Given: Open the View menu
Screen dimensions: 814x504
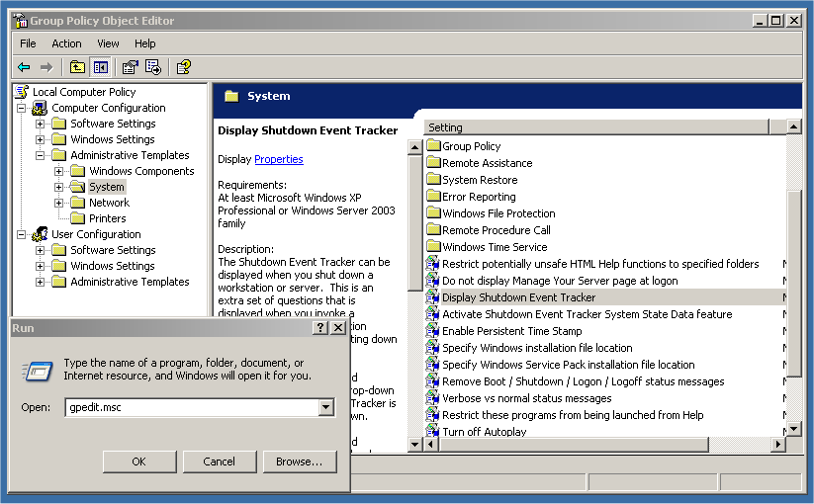Looking at the screenshot, I should tap(108, 43).
